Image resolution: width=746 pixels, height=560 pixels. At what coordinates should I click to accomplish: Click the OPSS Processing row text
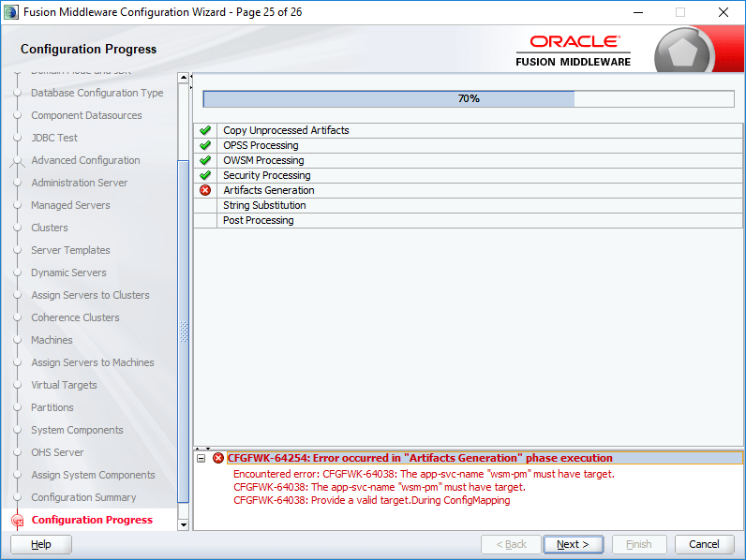click(261, 145)
